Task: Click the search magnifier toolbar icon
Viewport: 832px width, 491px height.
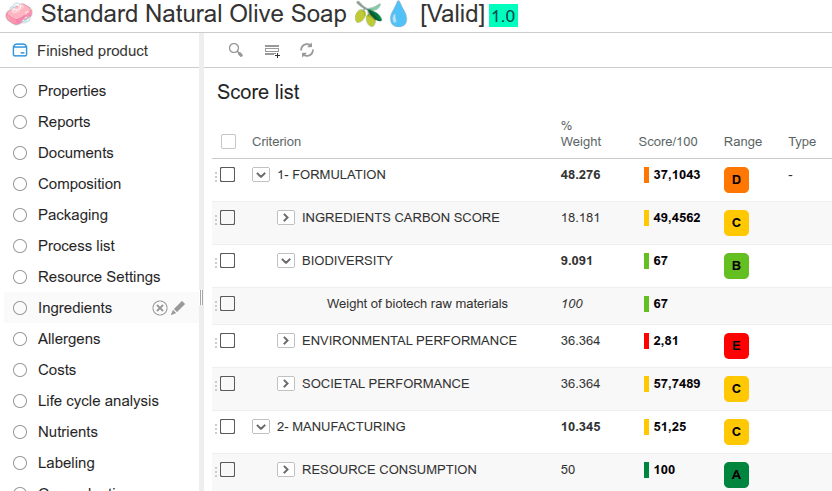Action: pyautogui.click(x=236, y=50)
